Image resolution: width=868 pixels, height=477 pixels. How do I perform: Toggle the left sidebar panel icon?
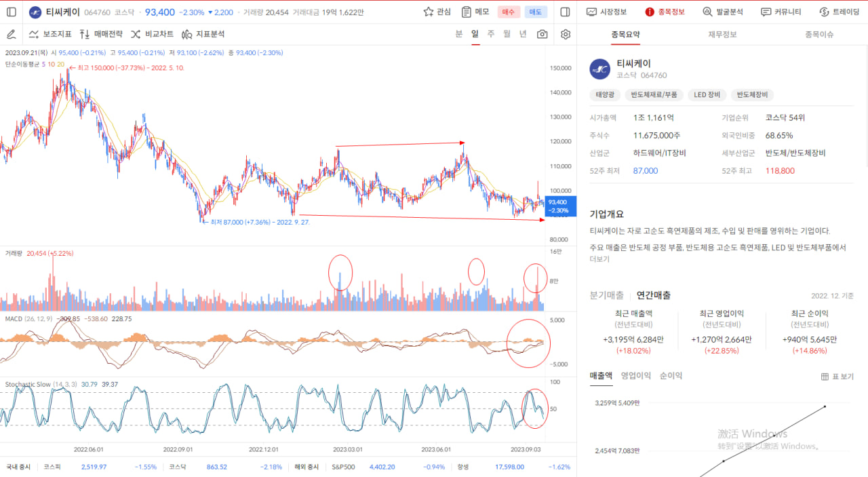(11, 12)
